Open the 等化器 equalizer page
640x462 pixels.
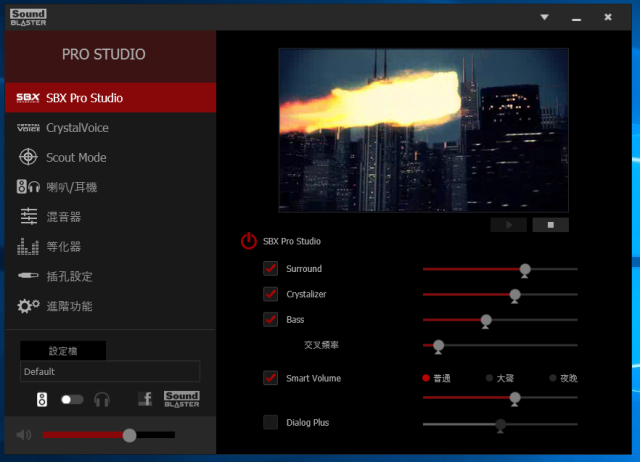point(110,247)
